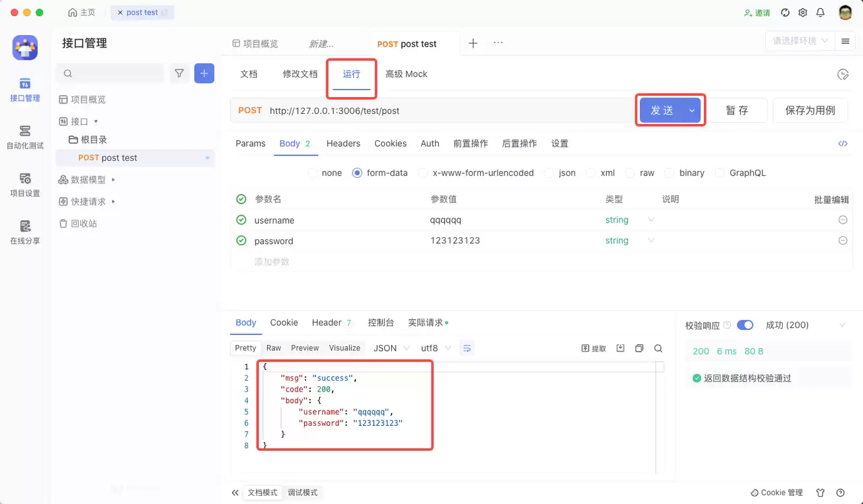Click the sidebar search field
This screenshot has height=504, width=863.
[x=111, y=73]
